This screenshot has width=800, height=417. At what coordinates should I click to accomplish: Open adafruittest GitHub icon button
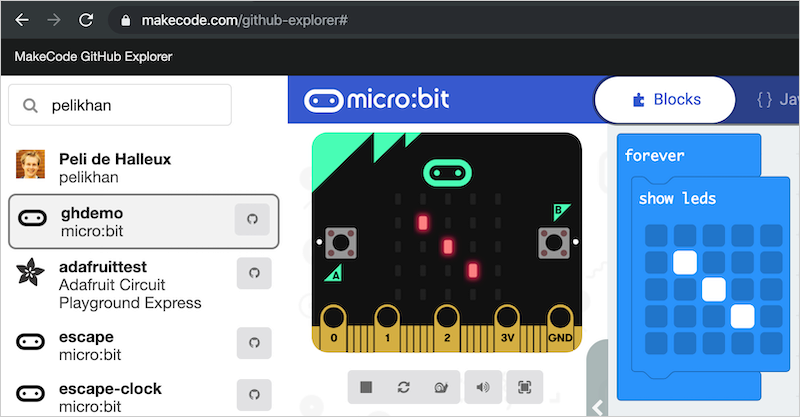tap(254, 273)
